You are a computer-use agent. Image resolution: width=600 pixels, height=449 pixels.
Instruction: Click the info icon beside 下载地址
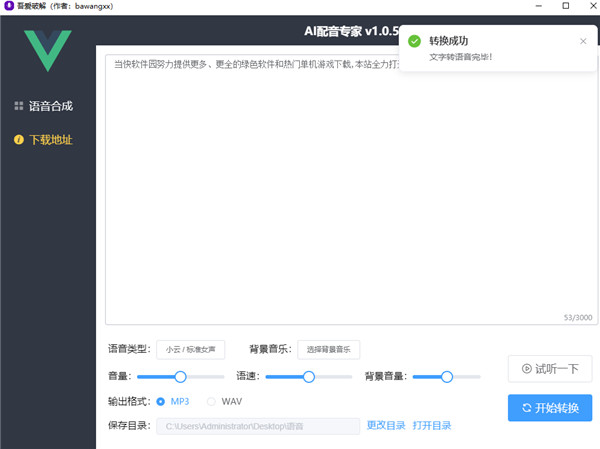pyautogui.click(x=18, y=140)
